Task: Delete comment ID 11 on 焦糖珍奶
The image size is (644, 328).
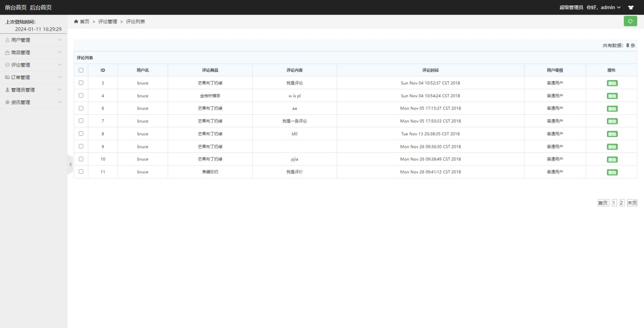Action: pyautogui.click(x=612, y=172)
